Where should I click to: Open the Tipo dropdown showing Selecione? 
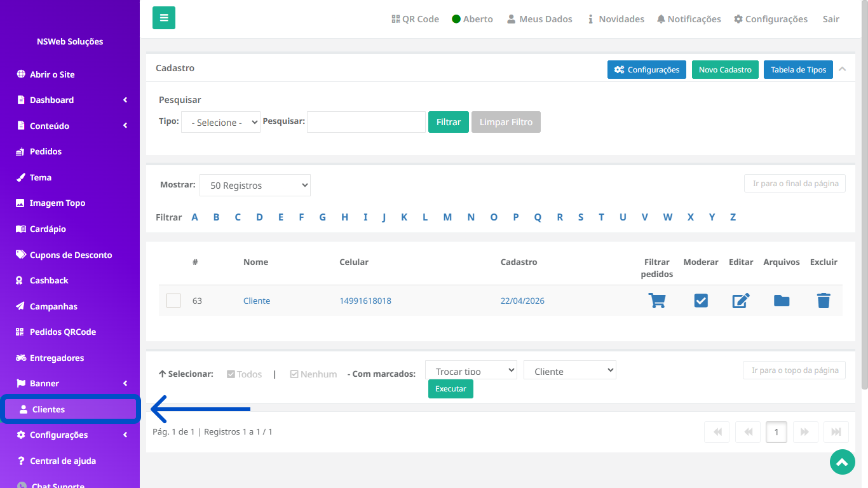pos(220,122)
